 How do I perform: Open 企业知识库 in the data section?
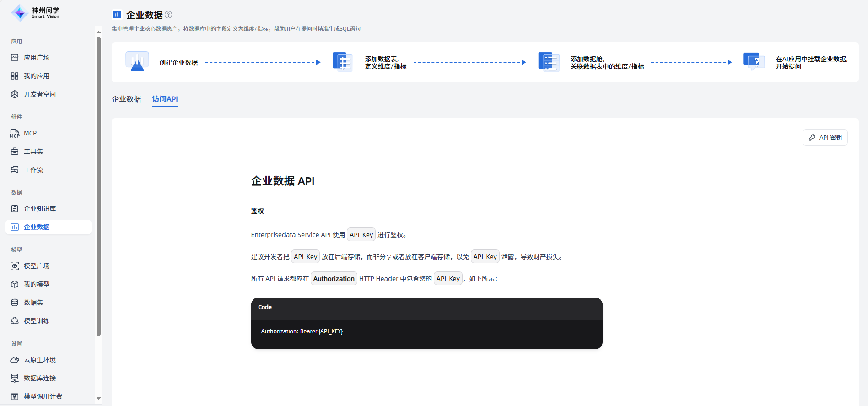pos(39,209)
